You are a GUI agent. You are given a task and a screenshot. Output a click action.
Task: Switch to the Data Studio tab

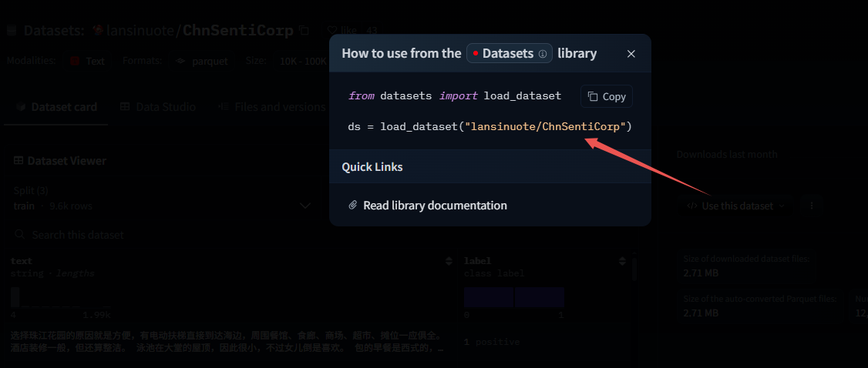coord(158,107)
